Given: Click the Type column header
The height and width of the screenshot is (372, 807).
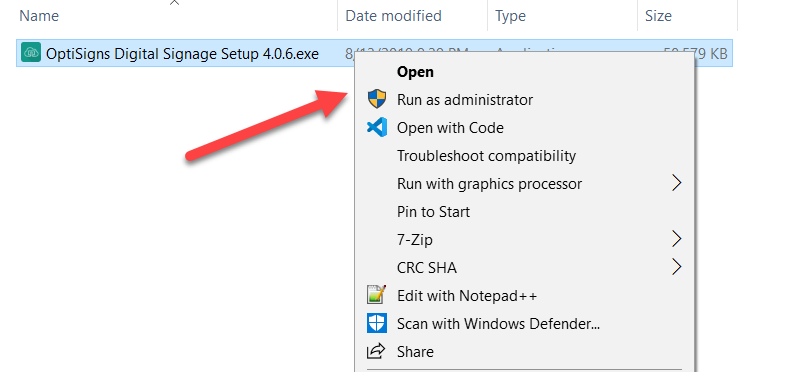Looking at the screenshot, I should (x=563, y=16).
